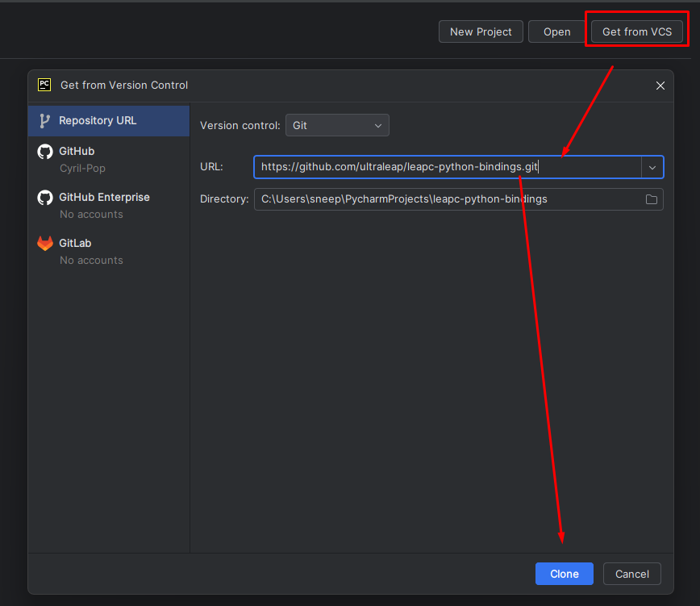
Task: Click the Cyril-Pop account name
Action: point(82,169)
